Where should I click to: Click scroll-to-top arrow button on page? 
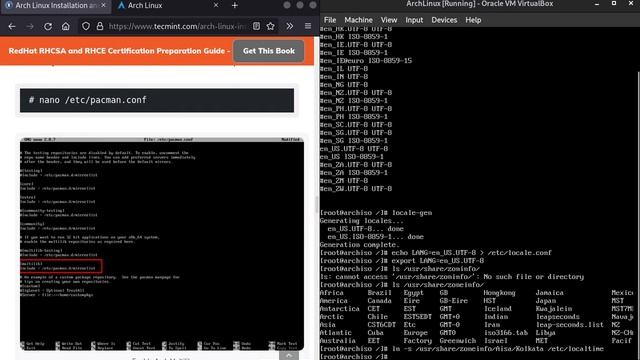[x=289, y=356]
